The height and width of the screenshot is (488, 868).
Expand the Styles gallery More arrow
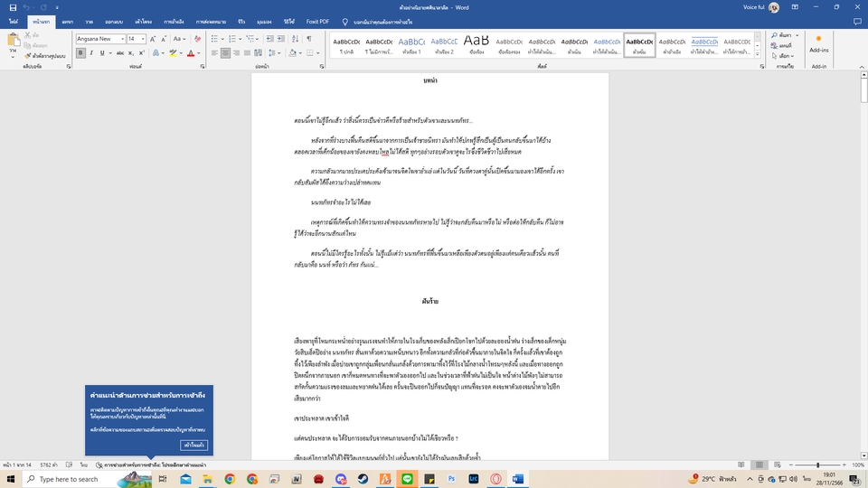click(x=758, y=54)
